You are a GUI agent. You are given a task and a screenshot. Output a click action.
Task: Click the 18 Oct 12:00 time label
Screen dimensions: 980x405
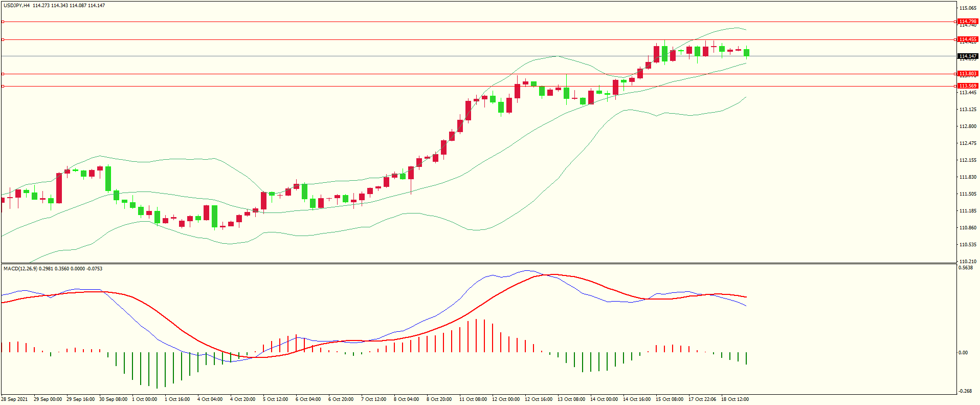(734, 399)
